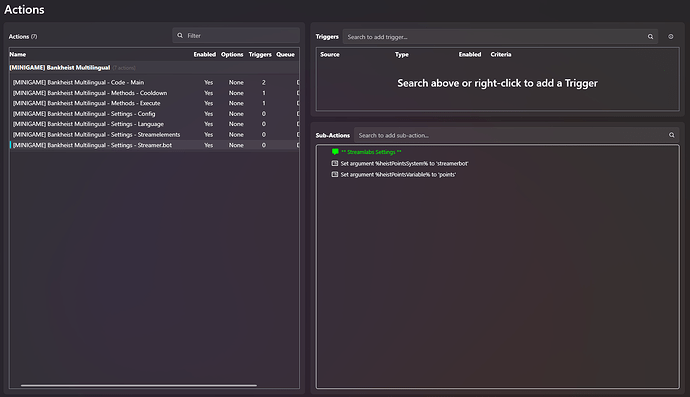690x397 pixels.
Task: Select the Settings - Streamelements action
Action: click(154, 135)
